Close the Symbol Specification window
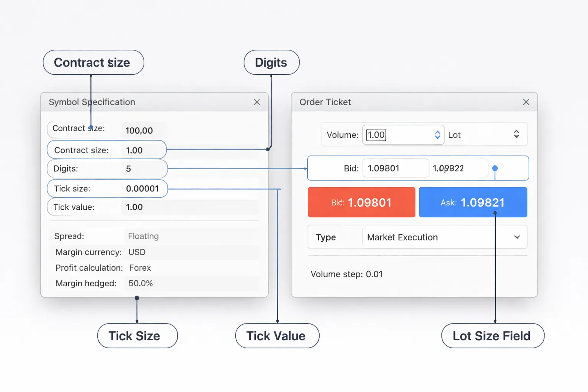588x392 pixels. [256, 102]
